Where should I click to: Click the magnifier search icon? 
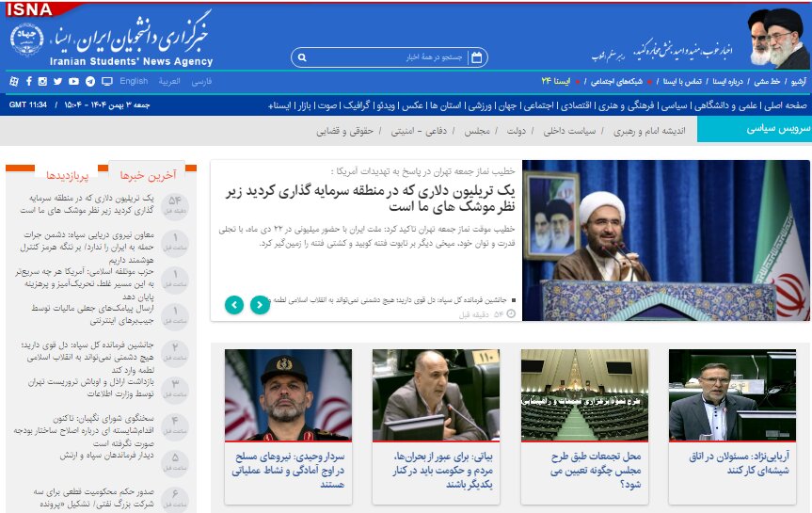(302, 57)
